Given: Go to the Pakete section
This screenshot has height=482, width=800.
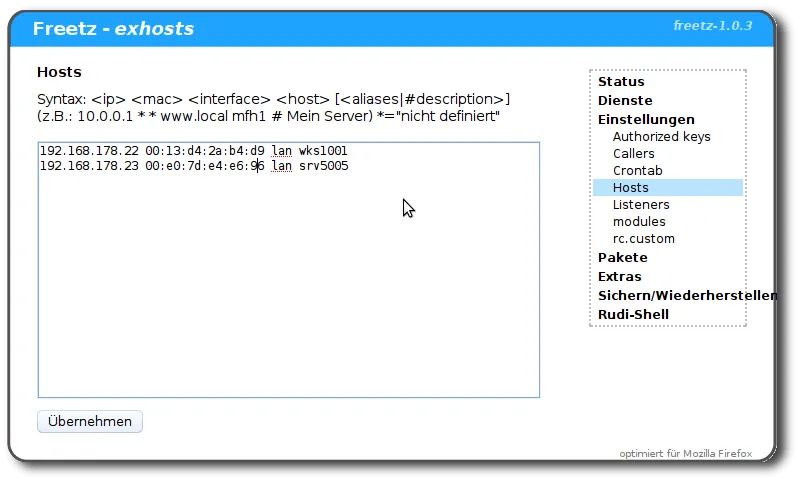Looking at the screenshot, I should (623, 258).
